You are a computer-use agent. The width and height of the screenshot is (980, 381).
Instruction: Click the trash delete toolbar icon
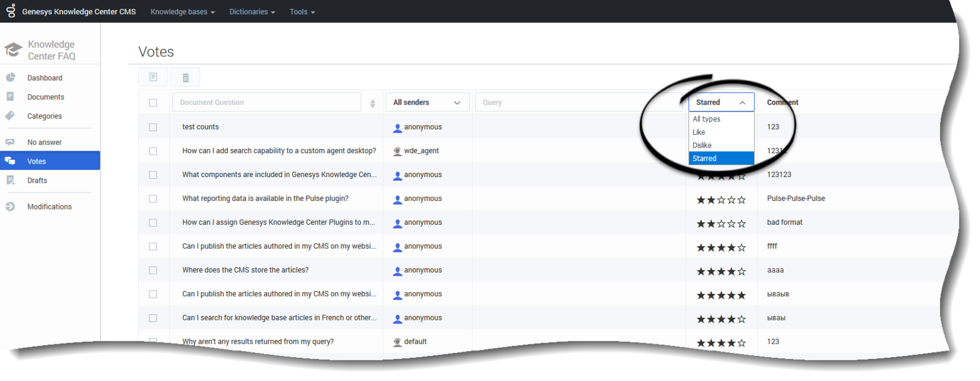click(x=186, y=78)
